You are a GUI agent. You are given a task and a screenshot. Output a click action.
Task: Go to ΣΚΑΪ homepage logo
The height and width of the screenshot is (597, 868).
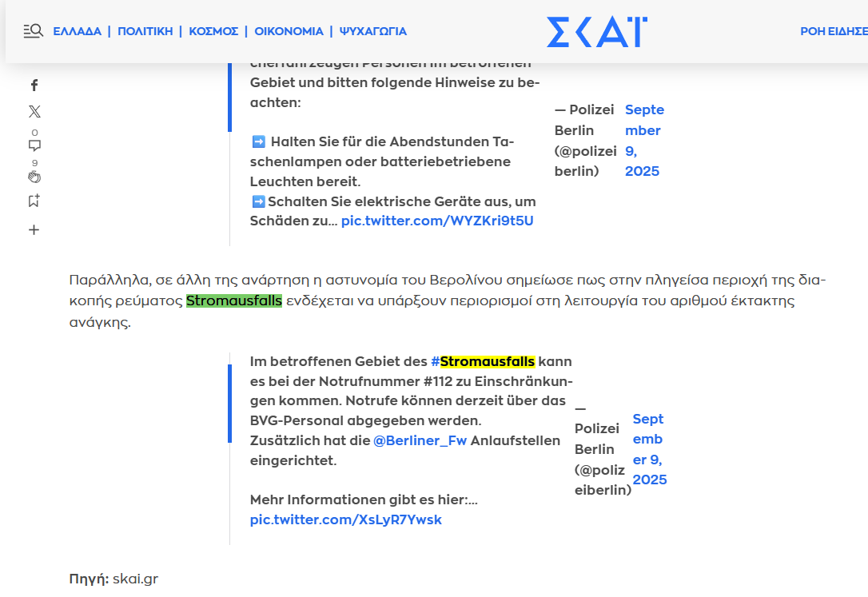(596, 32)
